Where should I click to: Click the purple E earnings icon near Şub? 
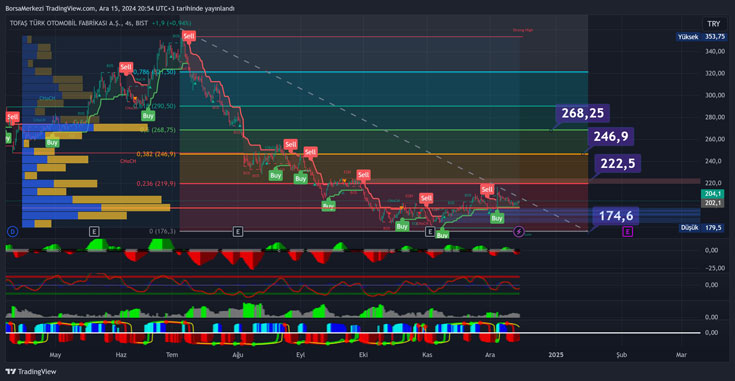coord(627,232)
